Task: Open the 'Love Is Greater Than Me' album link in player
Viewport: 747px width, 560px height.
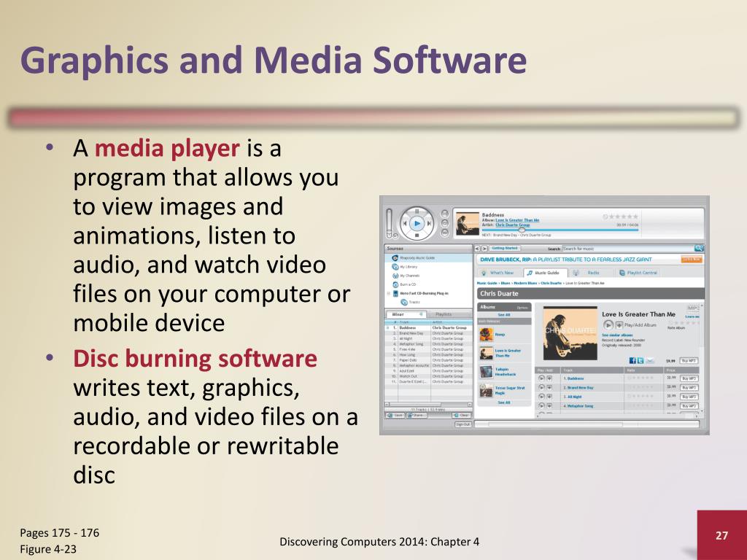Action: click(x=517, y=220)
